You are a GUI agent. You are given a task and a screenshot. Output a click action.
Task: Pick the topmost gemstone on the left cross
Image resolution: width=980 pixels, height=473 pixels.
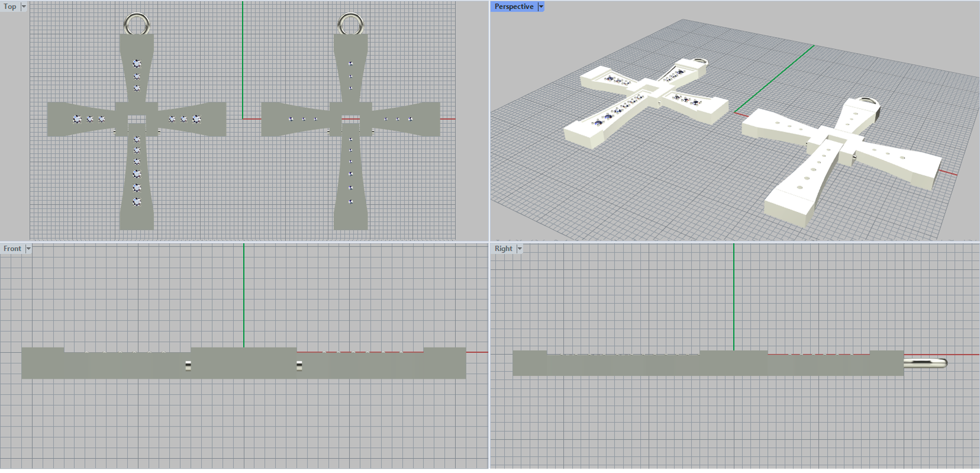[137, 63]
